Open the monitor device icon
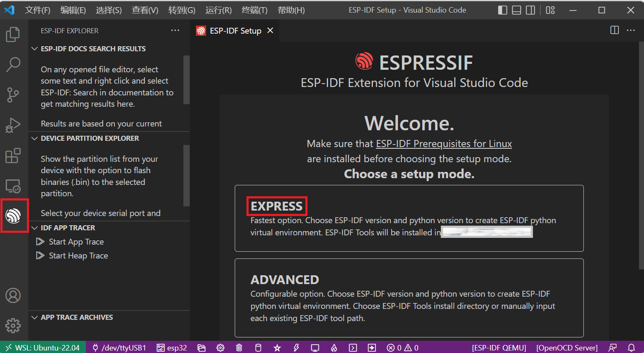The image size is (644, 353). (x=315, y=348)
